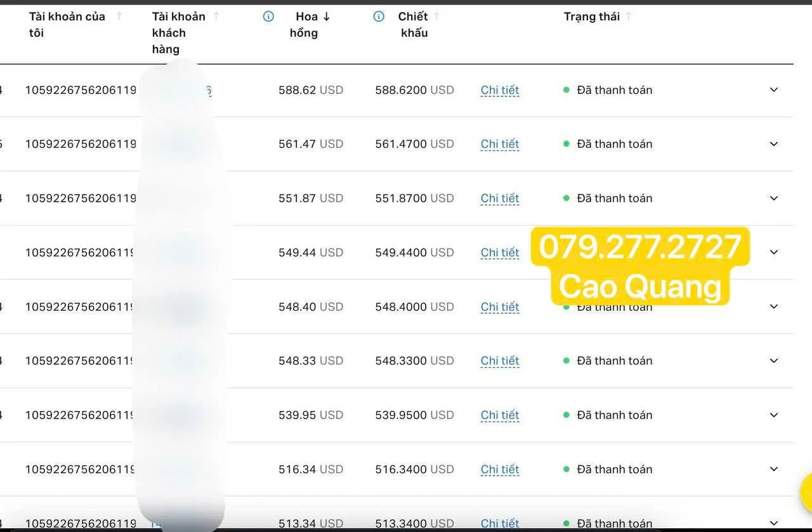Open the info icon beside Chiết khấu column
812x532 pixels.
378,16
